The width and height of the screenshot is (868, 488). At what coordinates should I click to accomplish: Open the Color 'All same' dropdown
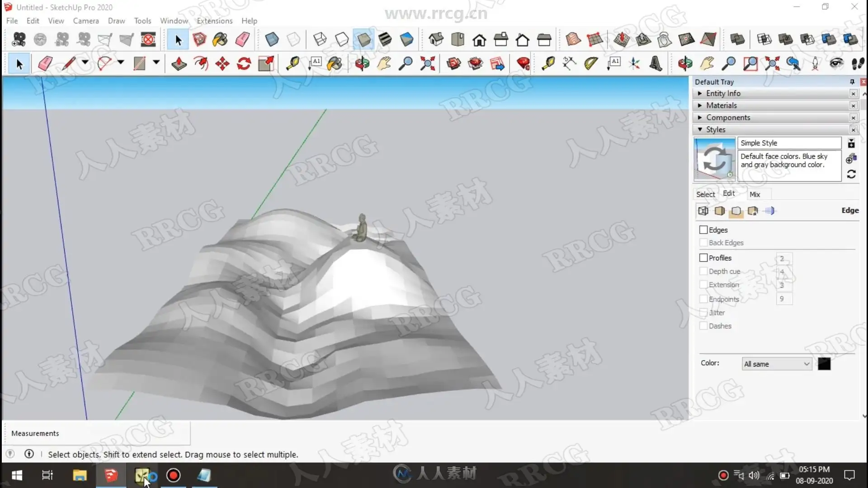[x=777, y=364]
